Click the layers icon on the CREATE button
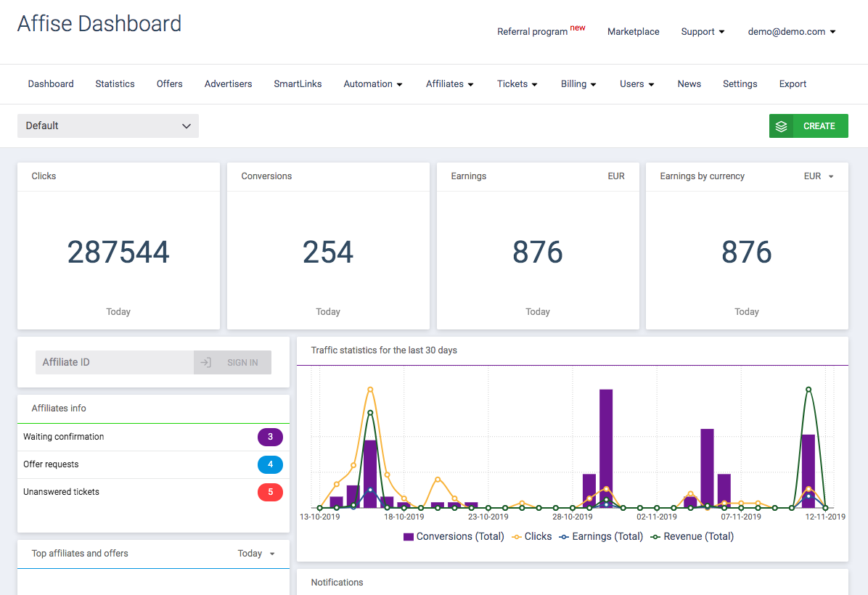868x595 pixels. click(x=781, y=126)
